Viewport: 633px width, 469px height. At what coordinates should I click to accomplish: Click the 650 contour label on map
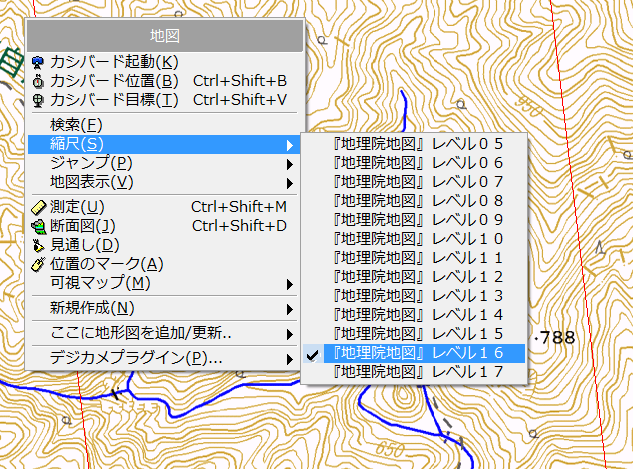tap(390, 449)
